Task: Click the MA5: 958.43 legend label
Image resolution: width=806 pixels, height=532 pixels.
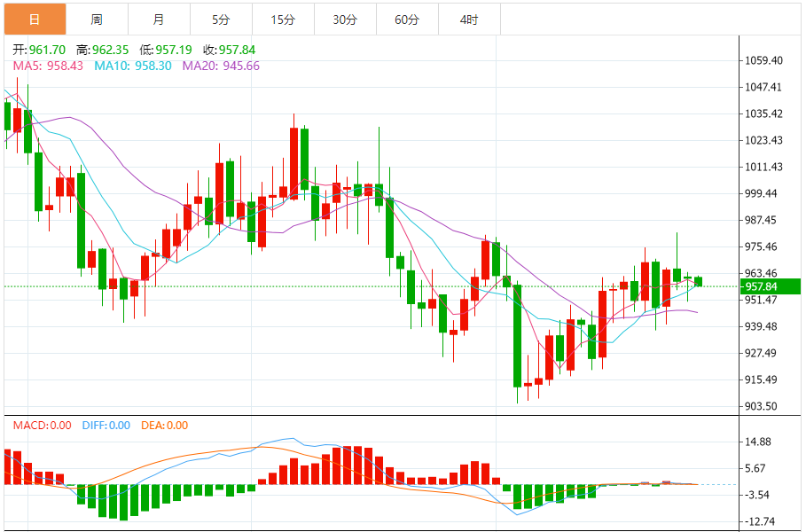Action: (x=48, y=66)
